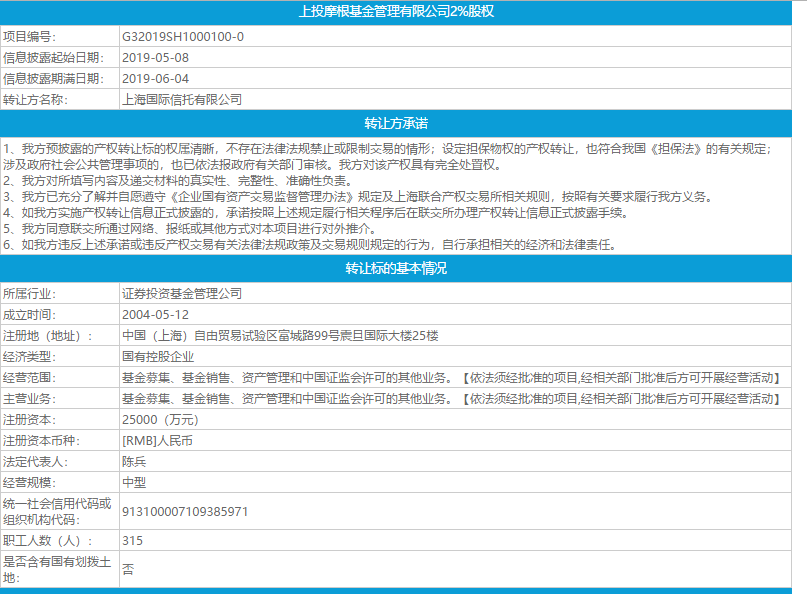
Task: Select state-allocated land value 否
Action: (x=128, y=569)
